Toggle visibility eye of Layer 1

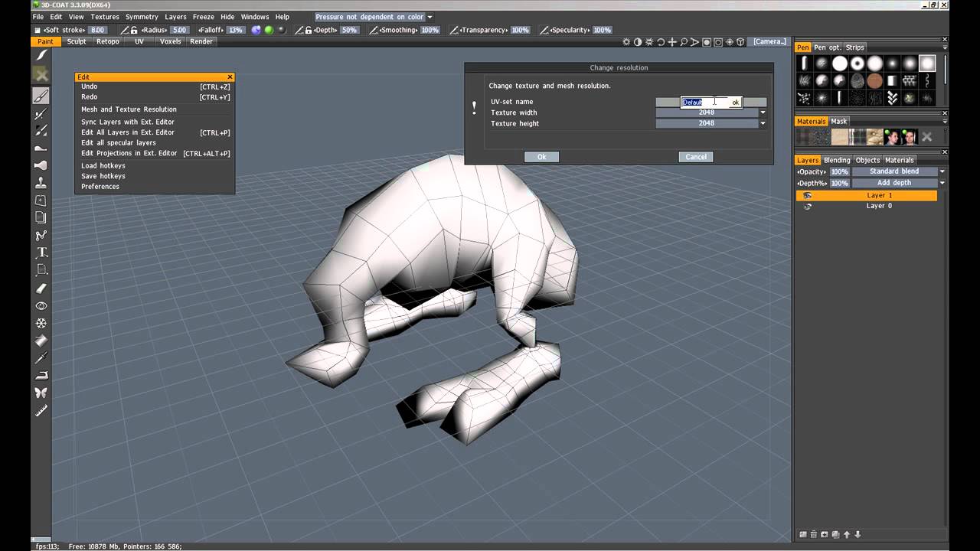click(807, 196)
